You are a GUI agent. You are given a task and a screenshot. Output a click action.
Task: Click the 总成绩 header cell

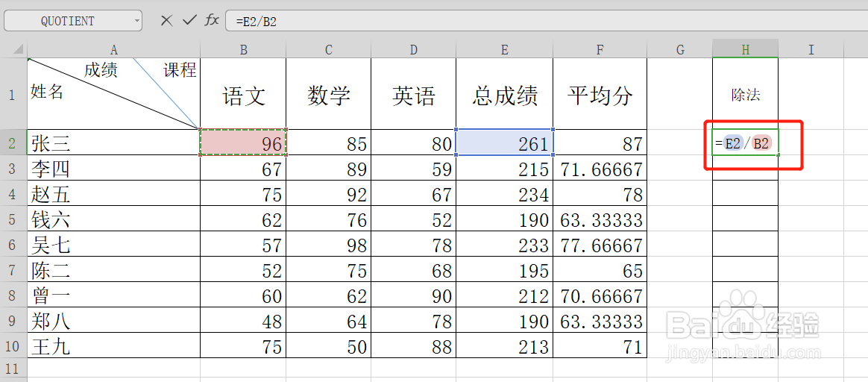tap(505, 94)
